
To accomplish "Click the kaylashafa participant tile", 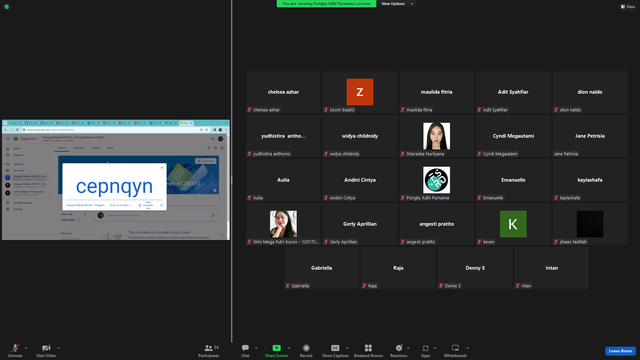I will click(590, 180).
